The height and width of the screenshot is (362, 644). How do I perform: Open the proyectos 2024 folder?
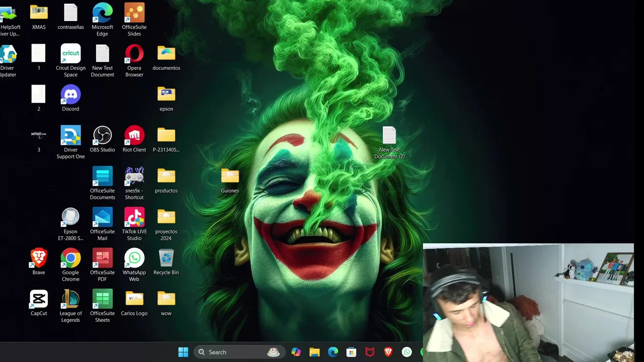click(166, 224)
